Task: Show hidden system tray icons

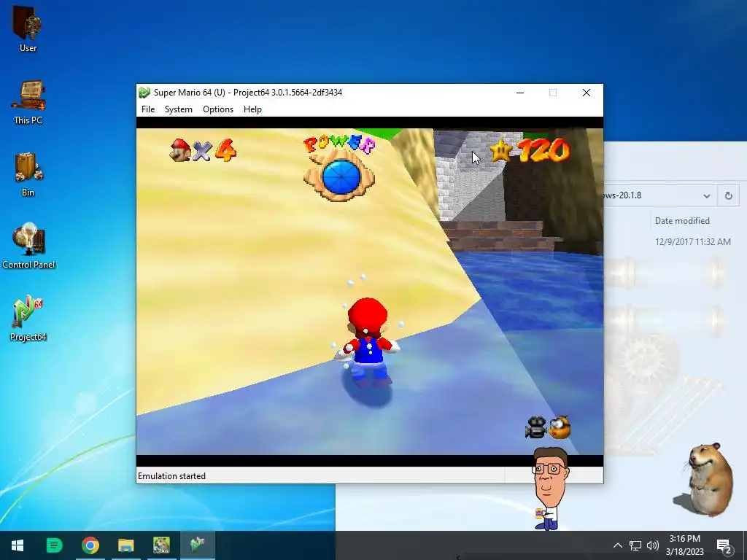Action: 617,545
